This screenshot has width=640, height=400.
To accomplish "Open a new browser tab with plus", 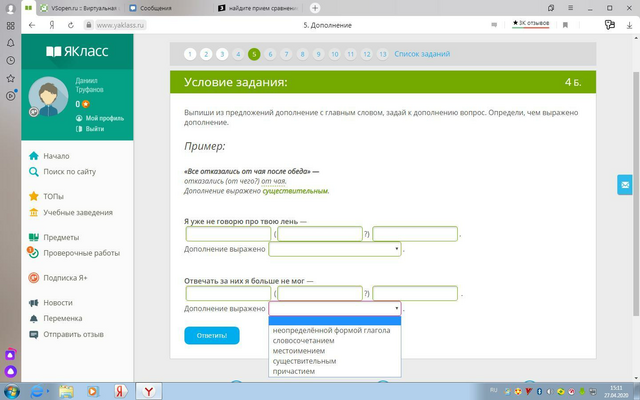I will 315,8.
